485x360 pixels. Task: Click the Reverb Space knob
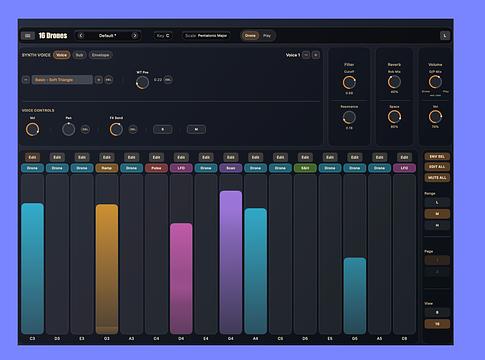394,117
